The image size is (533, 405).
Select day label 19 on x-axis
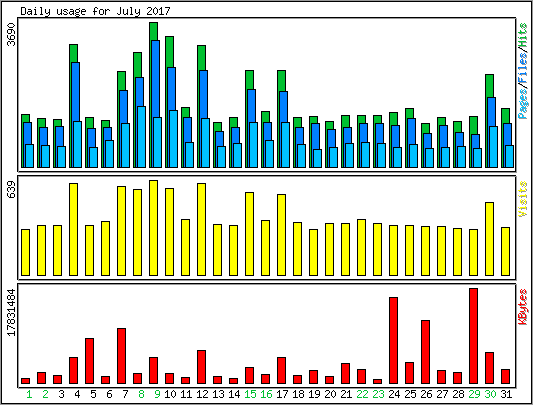(x=314, y=394)
